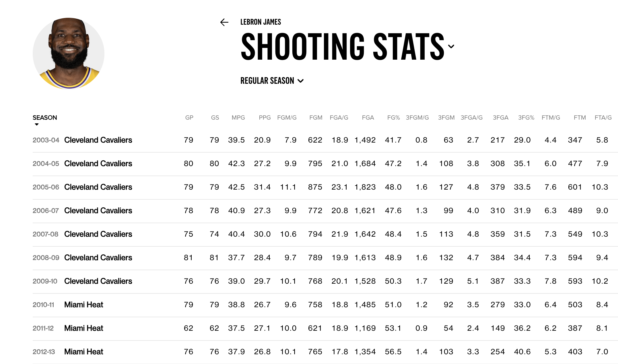Sort by the PPG column header
618x364 pixels.
point(265,118)
